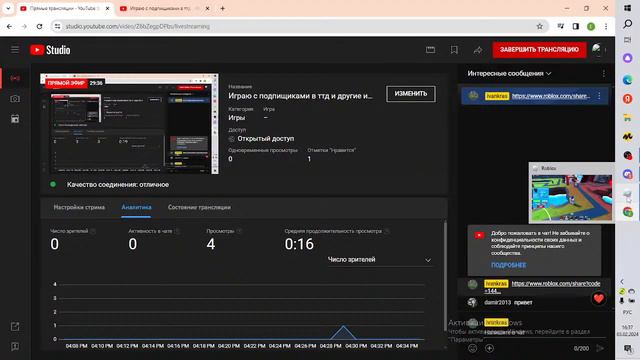Click the Yandex browser icon on taskbar
This screenshot has width=640, height=360.
(x=627, y=99)
